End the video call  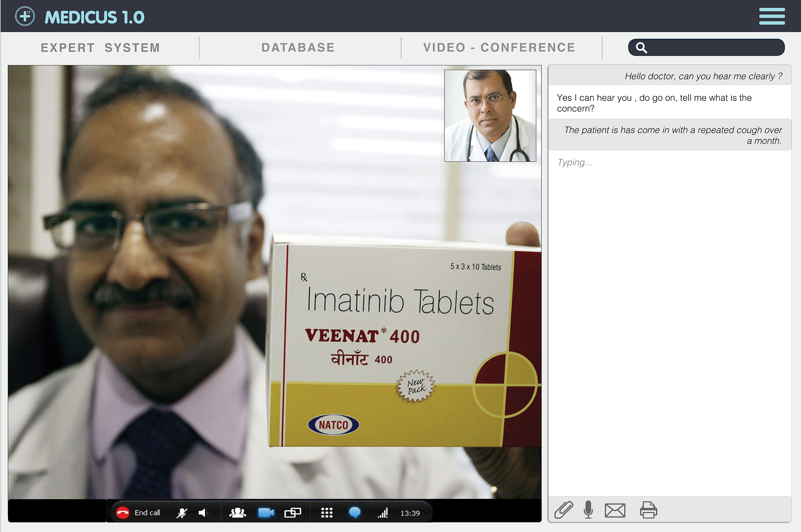point(138,512)
